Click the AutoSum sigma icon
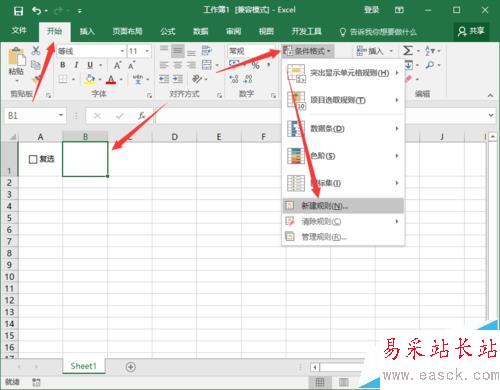This screenshot has width=500, height=390. pos(408,51)
